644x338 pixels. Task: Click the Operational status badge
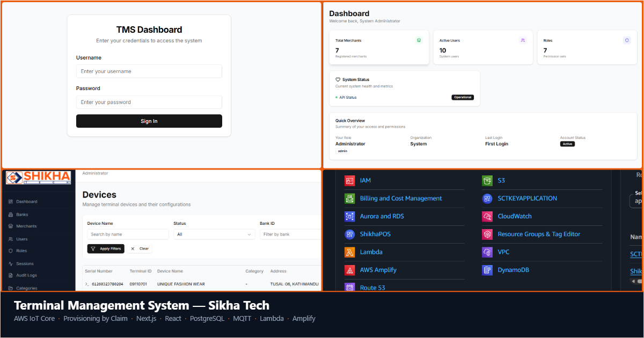(463, 98)
